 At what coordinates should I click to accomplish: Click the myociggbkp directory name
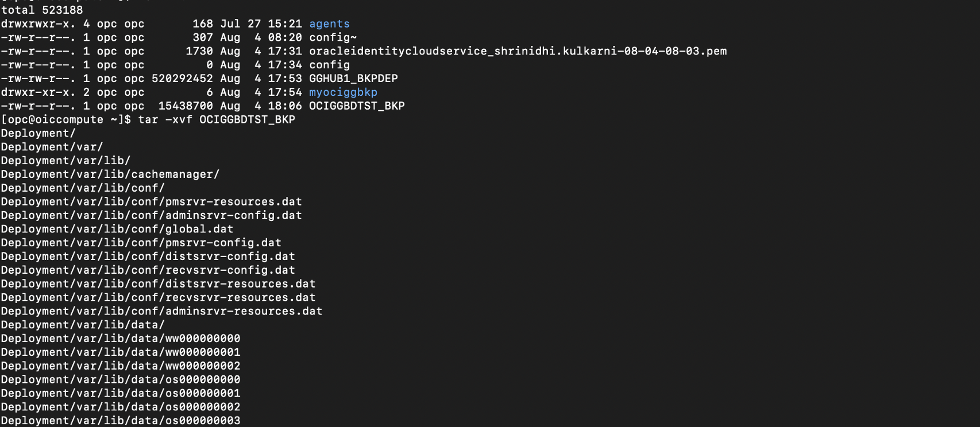tap(343, 92)
